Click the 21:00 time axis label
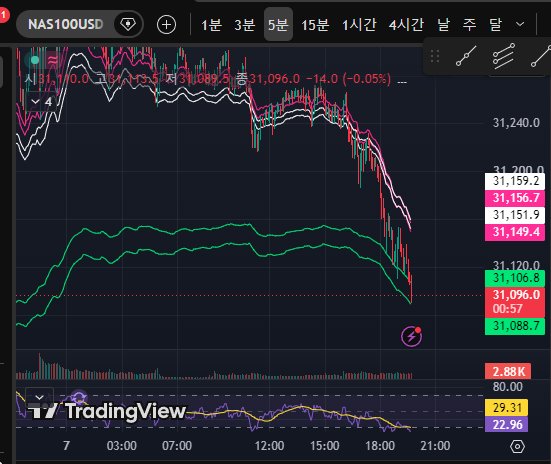Image resolution: width=551 pixels, height=464 pixels. [435, 446]
